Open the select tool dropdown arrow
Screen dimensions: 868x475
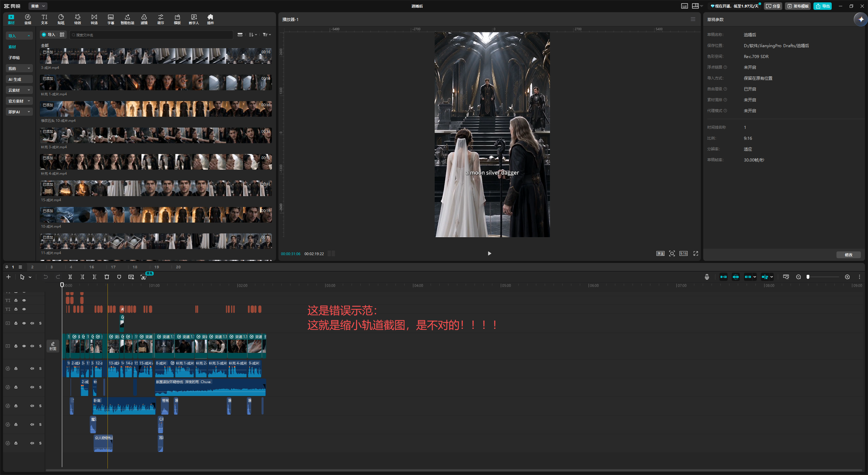(x=30, y=278)
